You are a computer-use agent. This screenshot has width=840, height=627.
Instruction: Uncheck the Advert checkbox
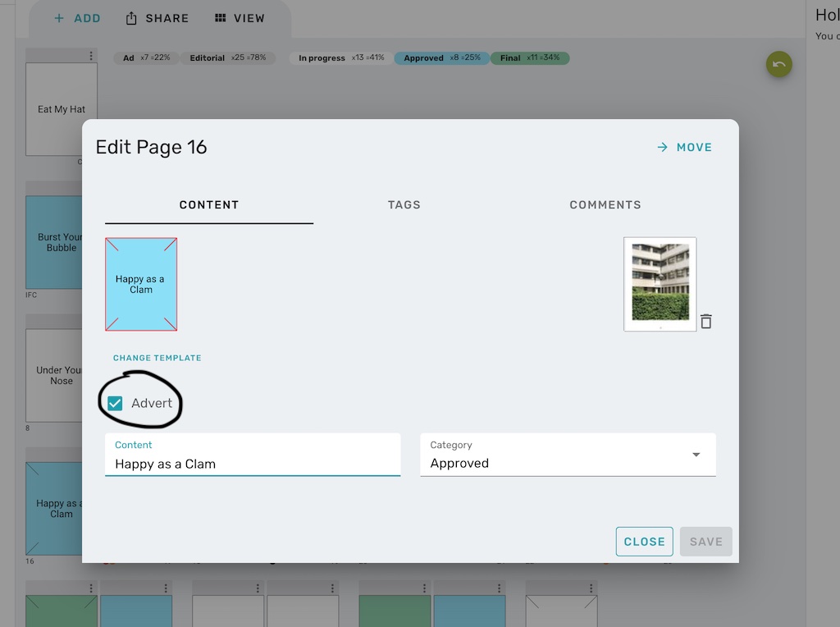(x=115, y=402)
